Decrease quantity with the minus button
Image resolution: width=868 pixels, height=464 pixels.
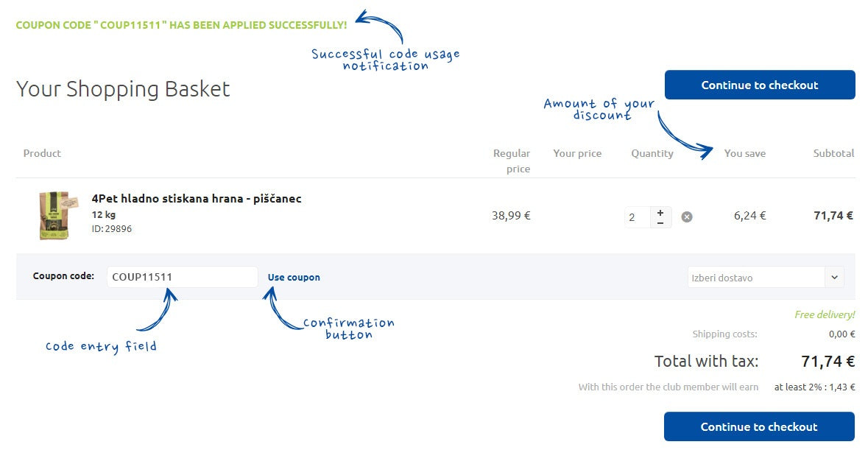(x=660, y=222)
